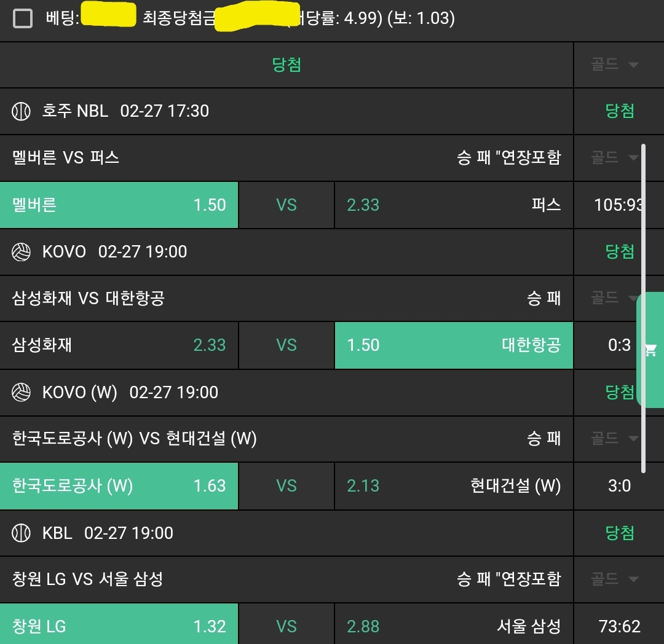
Task: Select 멜버른 odds 1.50 cell
Action: (x=119, y=205)
